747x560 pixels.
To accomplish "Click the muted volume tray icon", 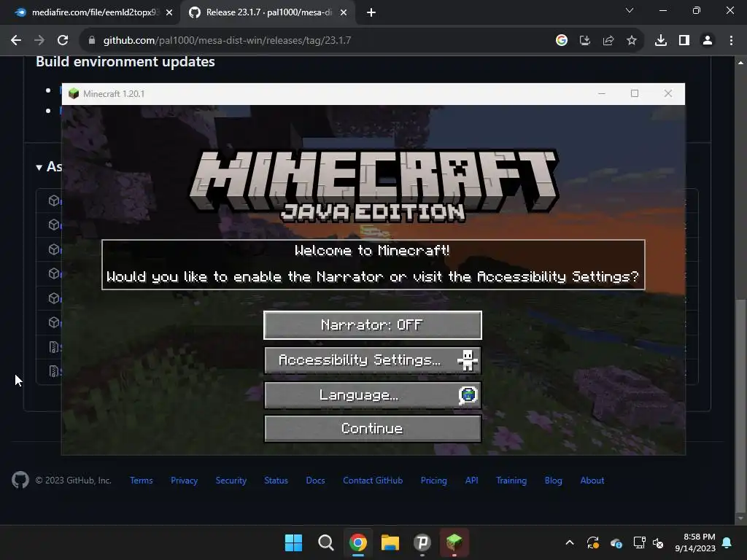I will tap(658, 542).
